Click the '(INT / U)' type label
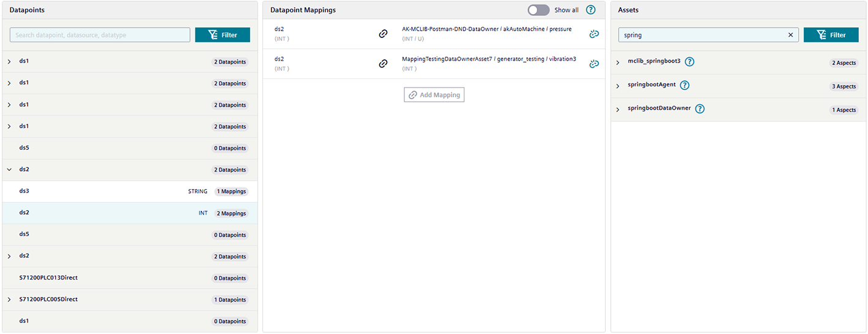Image resolution: width=868 pixels, height=334 pixels. pyautogui.click(x=413, y=39)
